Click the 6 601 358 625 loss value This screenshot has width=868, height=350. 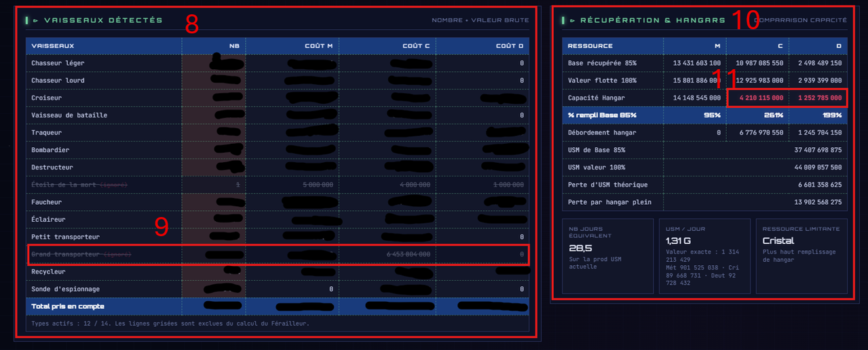(820, 184)
